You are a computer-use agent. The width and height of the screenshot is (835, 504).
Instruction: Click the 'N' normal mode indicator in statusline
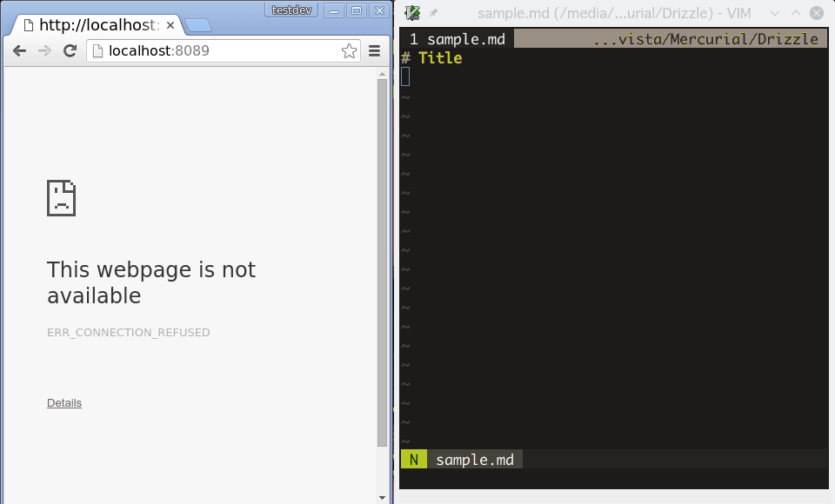[414, 460]
